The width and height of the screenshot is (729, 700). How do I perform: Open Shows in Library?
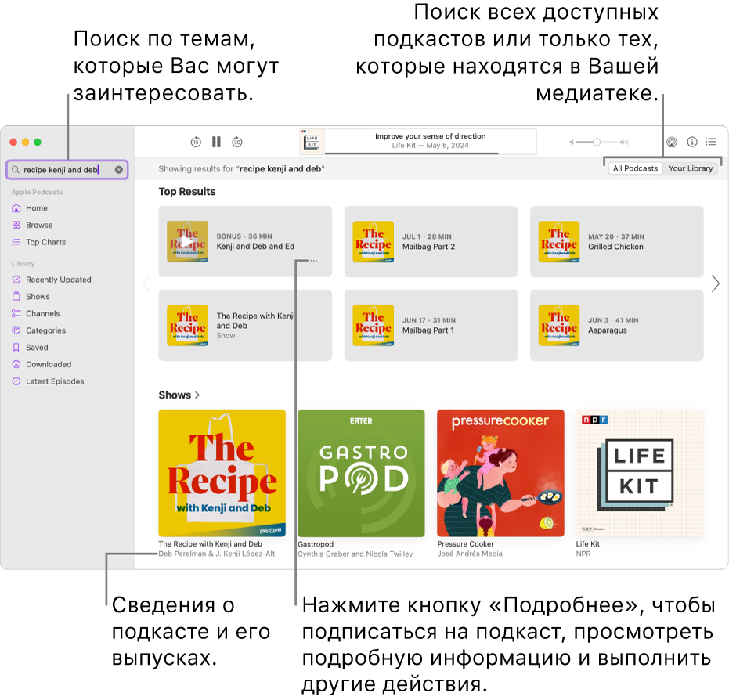[x=38, y=297]
